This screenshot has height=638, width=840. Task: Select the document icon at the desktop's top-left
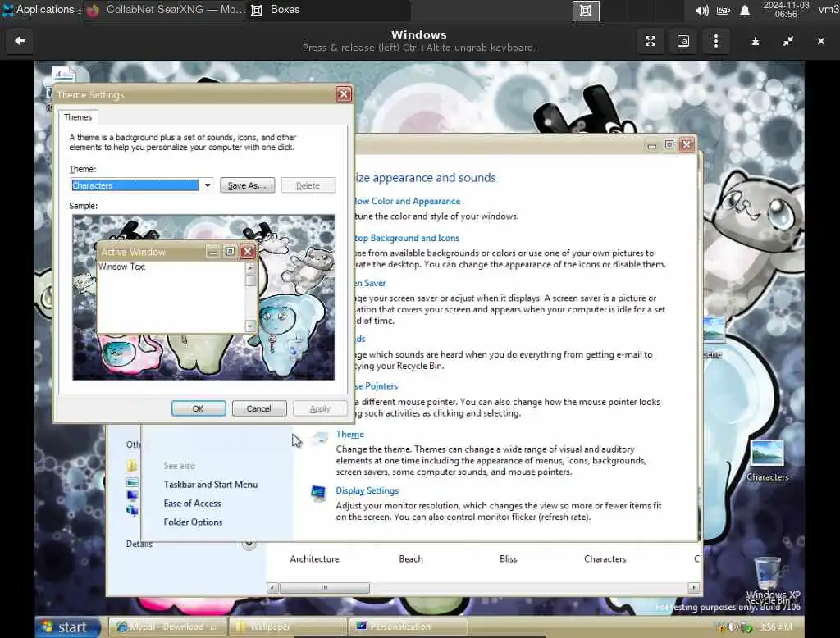[63, 73]
